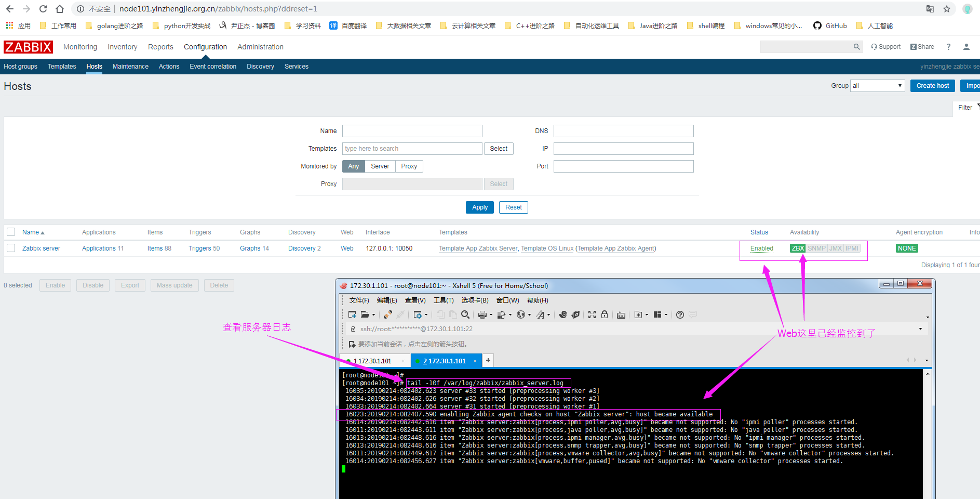
Task: Open the Administration menu
Action: tap(260, 47)
